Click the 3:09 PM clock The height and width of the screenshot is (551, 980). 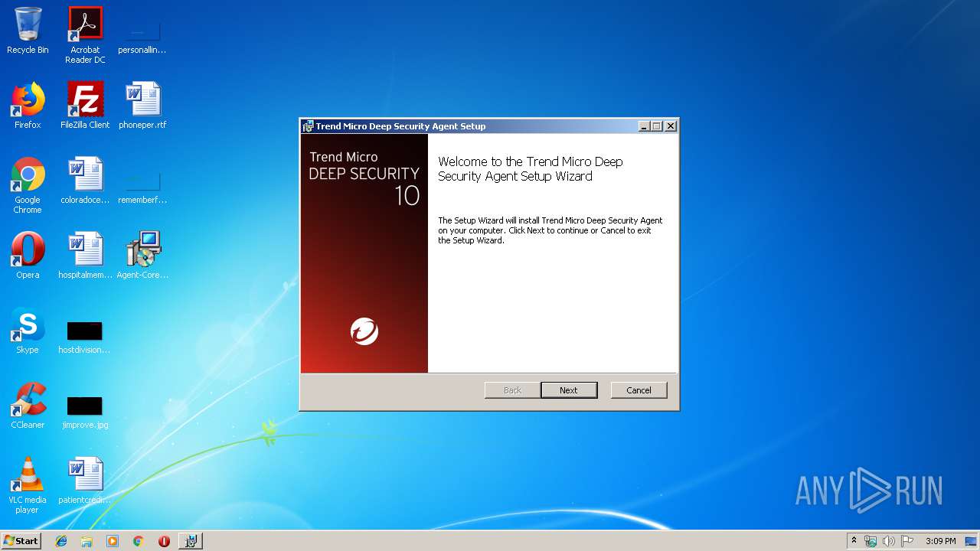[940, 541]
